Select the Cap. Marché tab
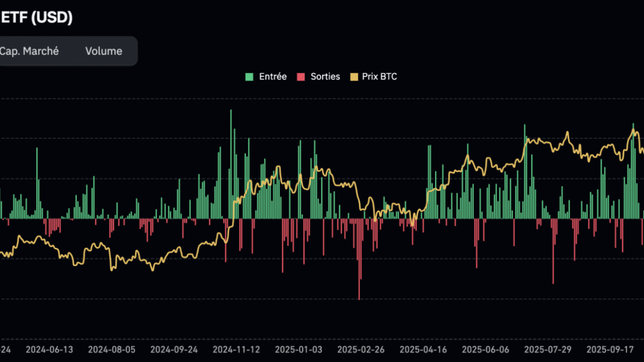This screenshot has height=362, width=644. (29, 51)
